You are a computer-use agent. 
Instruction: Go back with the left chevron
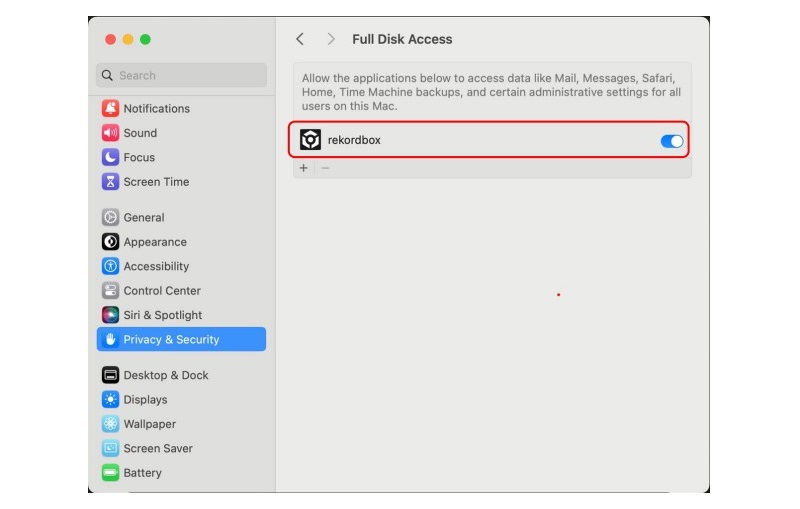pos(300,39)
